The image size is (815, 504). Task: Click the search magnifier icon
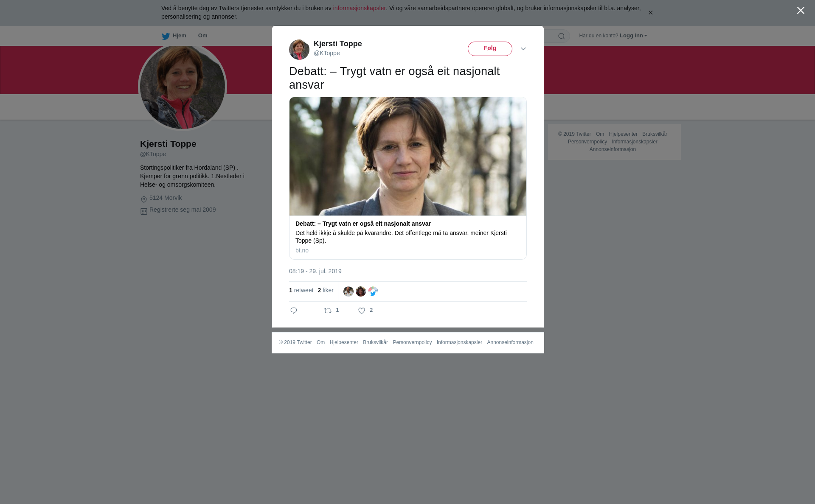point(561,36)
